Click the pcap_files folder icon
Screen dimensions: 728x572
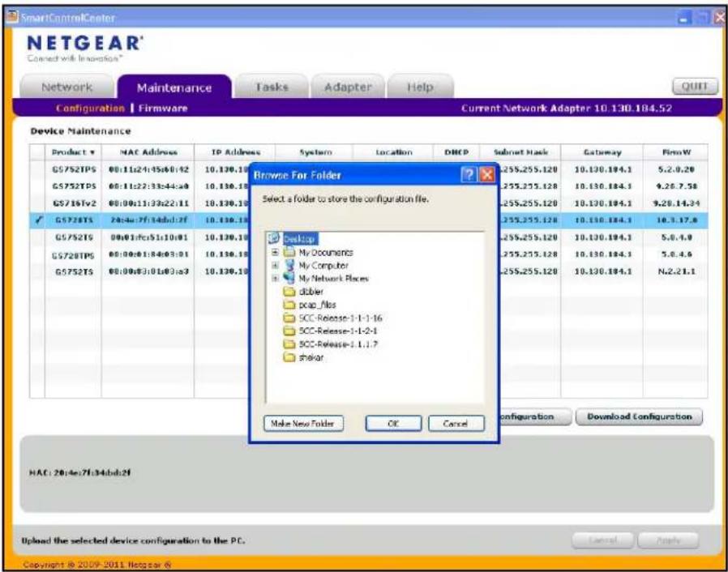pyautogui.click(x=289, y=305)
